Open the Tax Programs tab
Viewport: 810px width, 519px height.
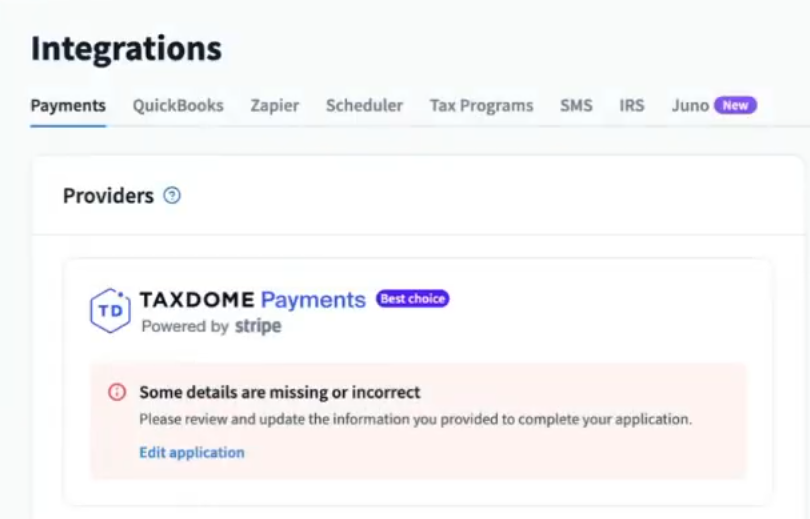pos(481,105)
